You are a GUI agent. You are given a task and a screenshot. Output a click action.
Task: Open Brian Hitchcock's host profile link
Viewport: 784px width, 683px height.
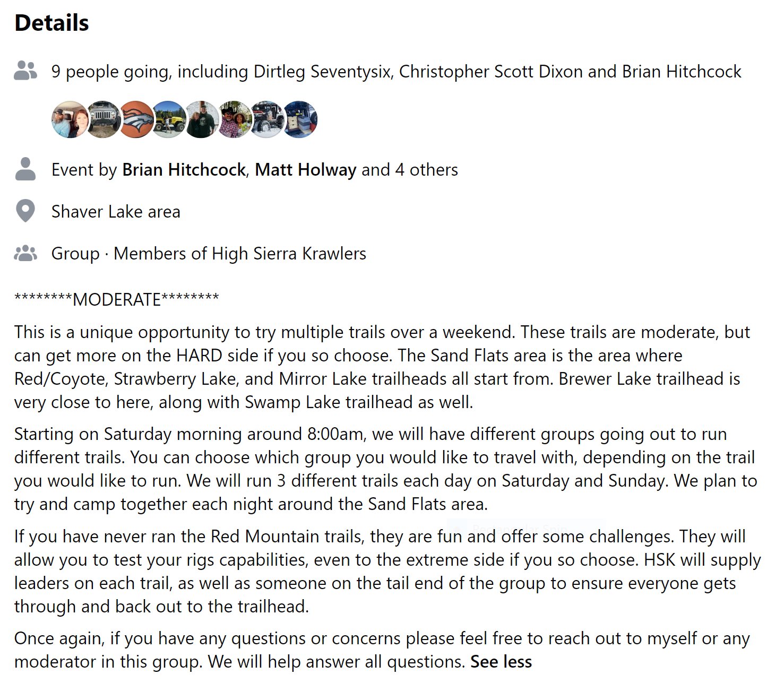184,169
